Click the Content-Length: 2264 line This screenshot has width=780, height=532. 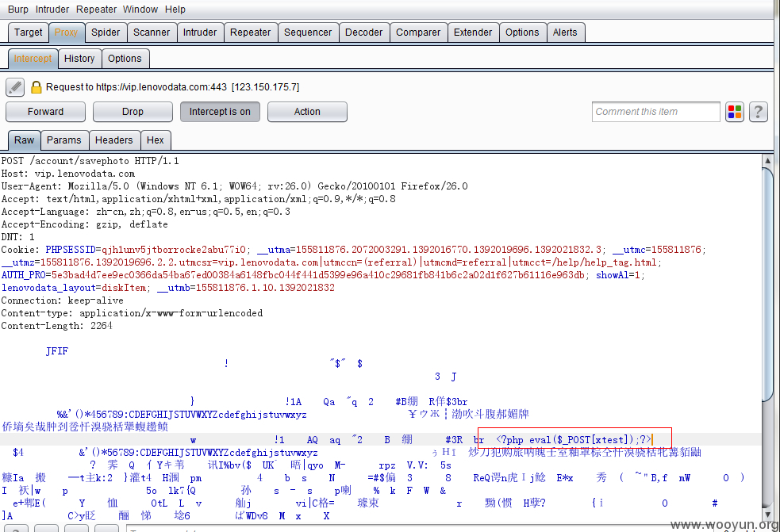(56, 326)
